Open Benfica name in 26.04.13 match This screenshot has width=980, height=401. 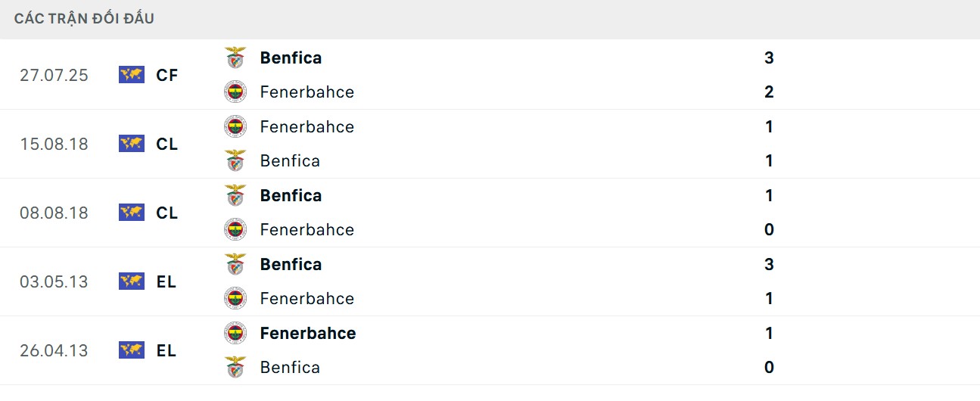pos(290,368)
